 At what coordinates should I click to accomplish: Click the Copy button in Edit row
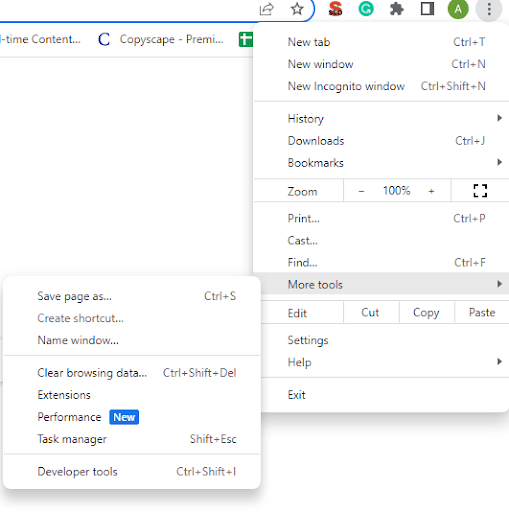[426, 313]
